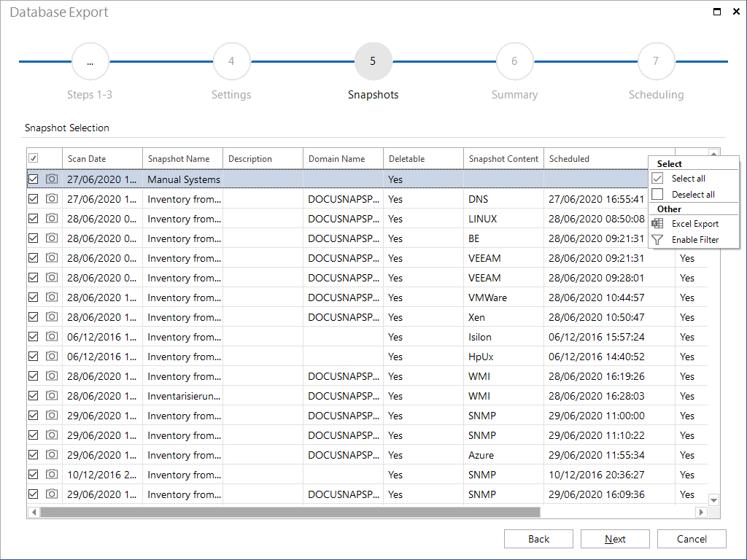Image resolution: width=747 pixels, height=560 pixels.
Task: Select the 'Inventarisierun...' snapshot name cell
Action: tap(183, 396)
